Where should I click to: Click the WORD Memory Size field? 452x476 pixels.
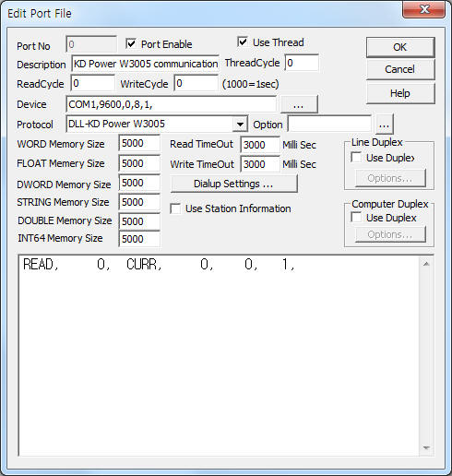point(139,143)
